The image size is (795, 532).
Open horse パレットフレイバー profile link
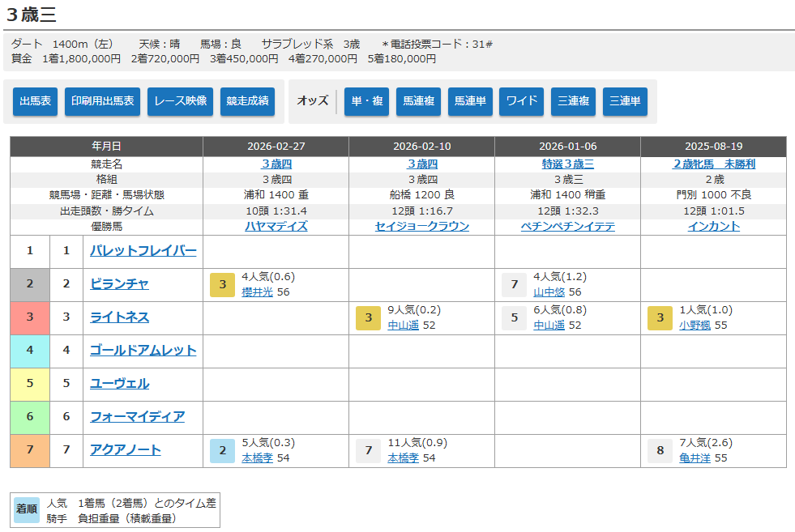143,251
